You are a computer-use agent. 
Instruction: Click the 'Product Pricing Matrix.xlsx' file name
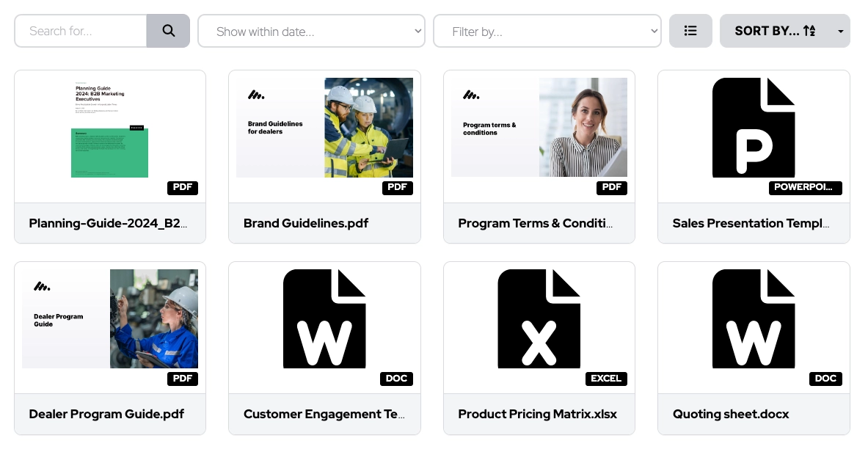click(x=537, y=414)
